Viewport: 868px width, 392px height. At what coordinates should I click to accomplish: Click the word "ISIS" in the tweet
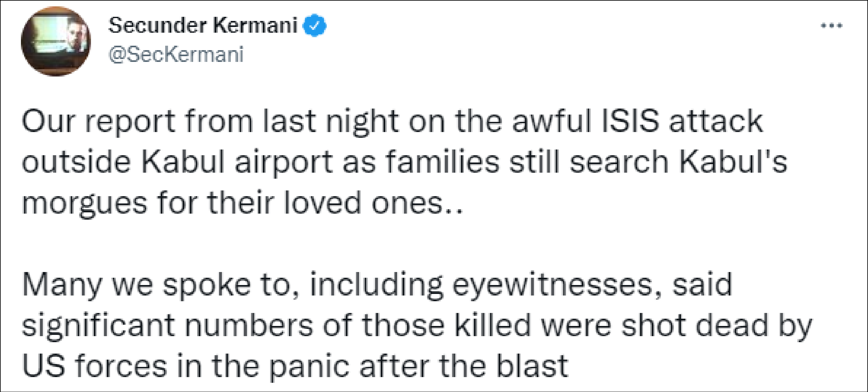pyautogui.click(x=630, y=122)
